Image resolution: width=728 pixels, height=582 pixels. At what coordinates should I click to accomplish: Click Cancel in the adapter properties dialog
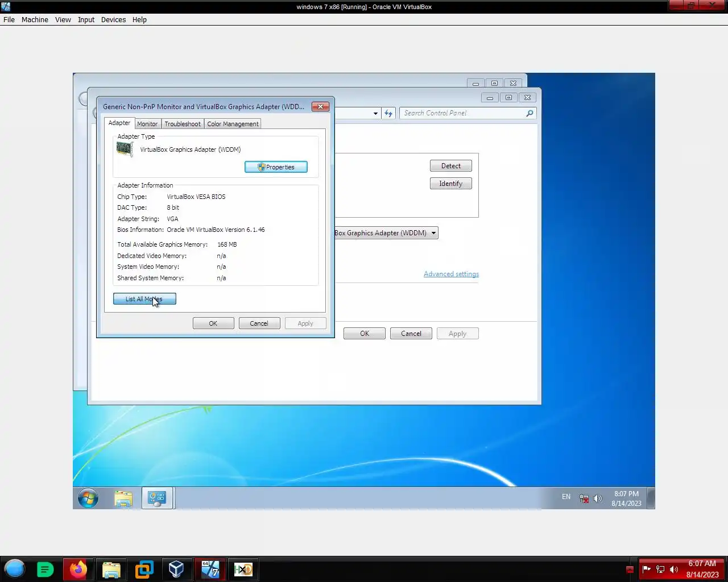pyautogui.click(x=259, y=323)
